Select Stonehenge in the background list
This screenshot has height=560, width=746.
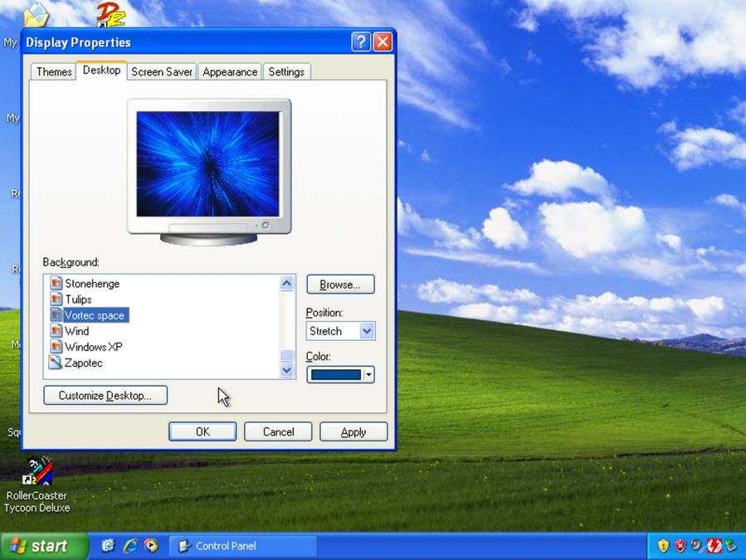click(92, 284)
